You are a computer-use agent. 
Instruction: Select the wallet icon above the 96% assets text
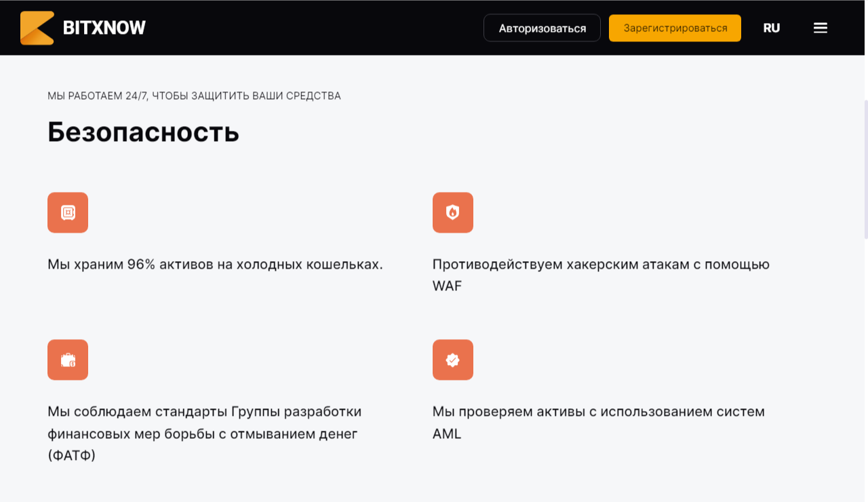point(68,212)
